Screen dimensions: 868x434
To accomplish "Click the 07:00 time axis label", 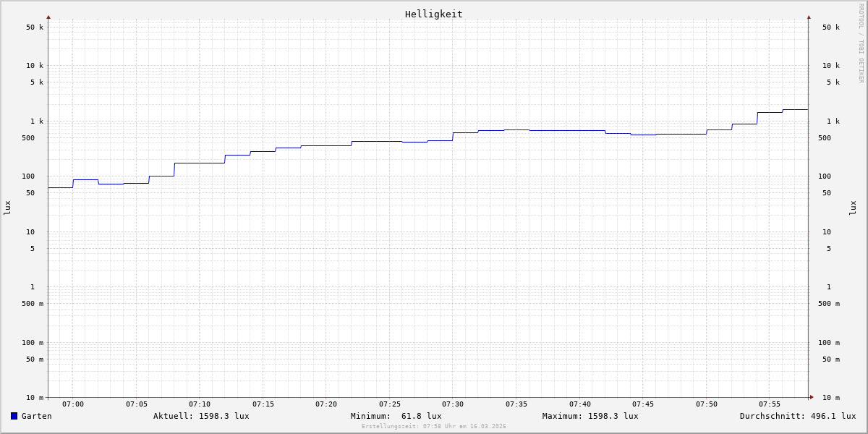I will (x=73, y=404).
